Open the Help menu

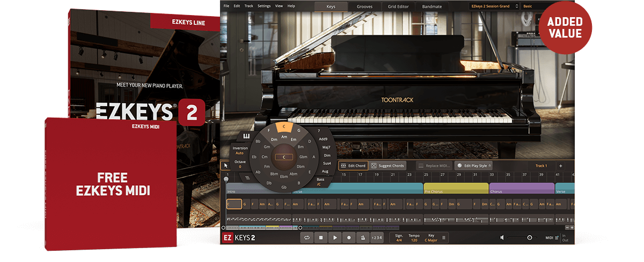coord(291,6)
